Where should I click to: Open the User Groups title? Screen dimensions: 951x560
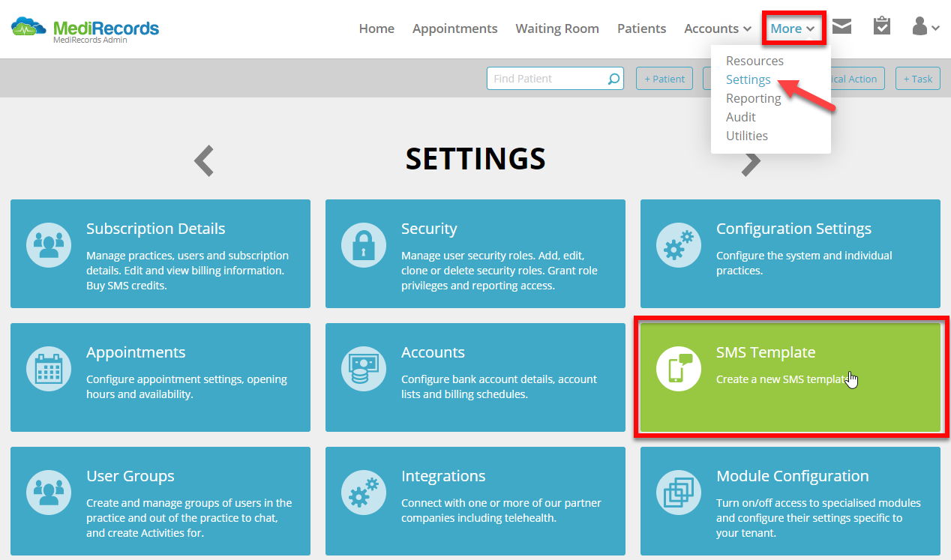click(130, 476)
